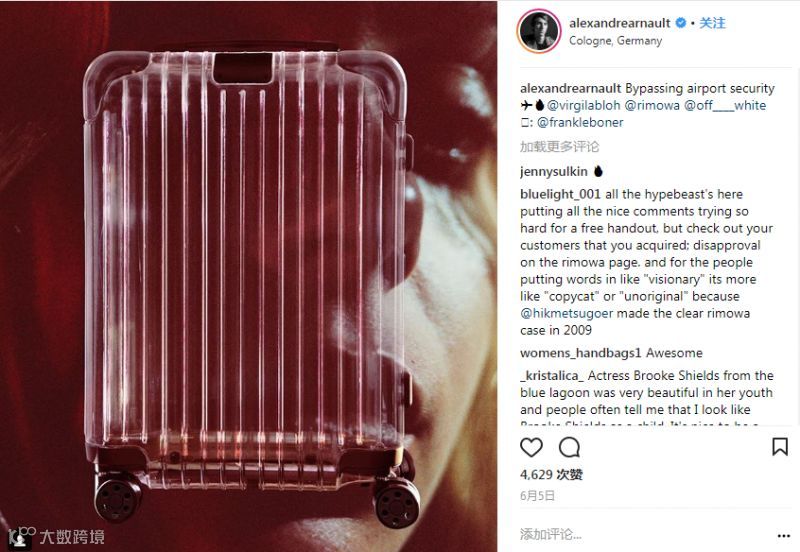Open the three-dot more options menu
The height and width of the screenshot is (552, 800).
784,536
